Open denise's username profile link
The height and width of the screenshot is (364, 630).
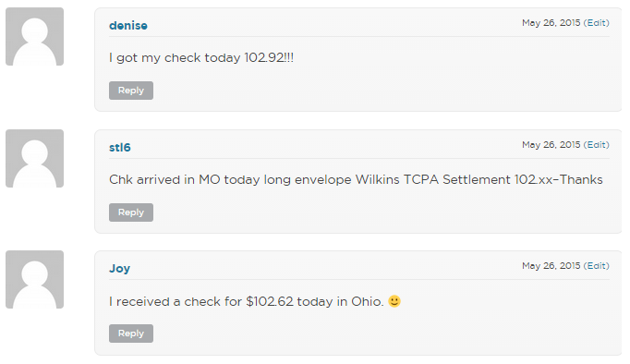128,26
